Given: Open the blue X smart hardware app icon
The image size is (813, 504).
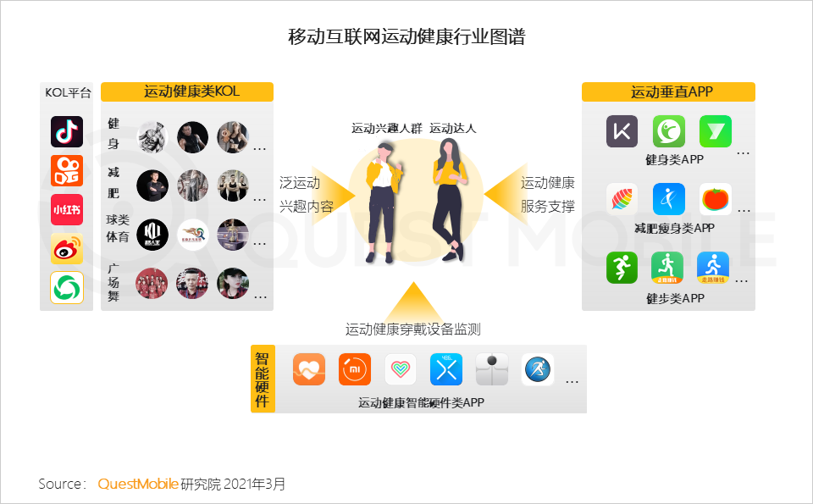Looking at the screenshot, I should click(446, 369).
